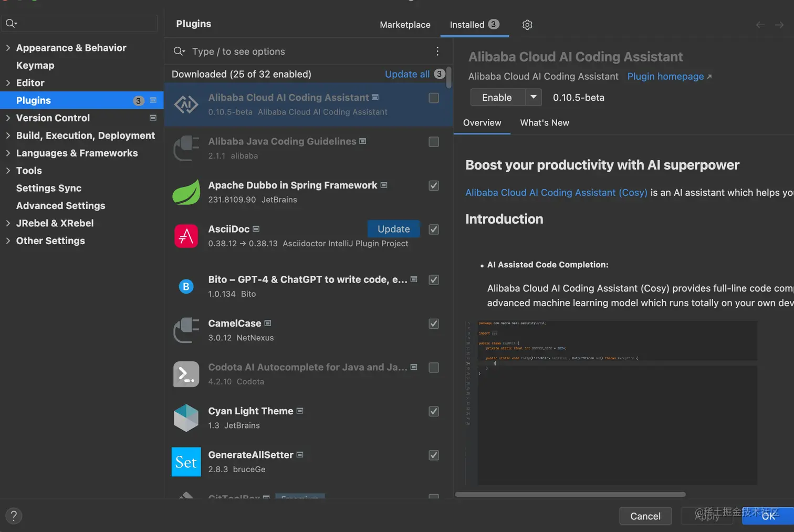This screenshot has width=794, height=532.
Task: Focus the settings search field
Action: click(79, 23)
